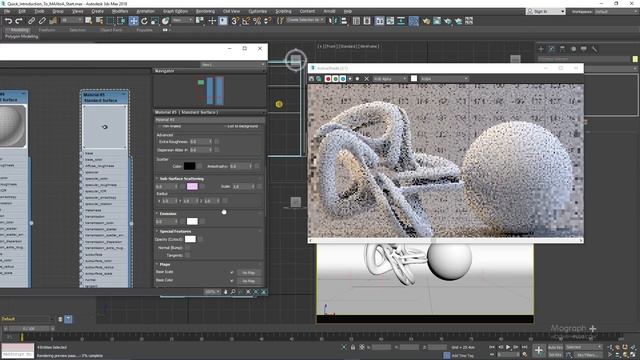Screen dimensions: 640x360
Task: Activate the Select Object tool
Action: pyautogui.click(x=89, y=21)
